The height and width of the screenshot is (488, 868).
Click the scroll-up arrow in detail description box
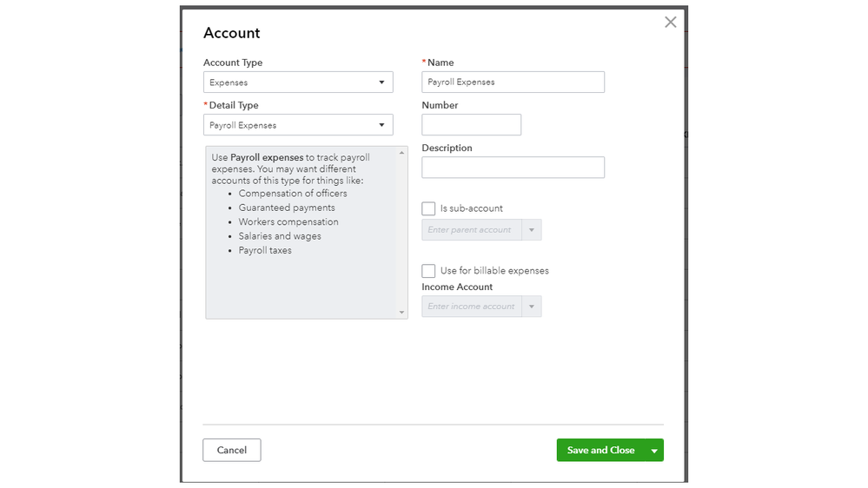point(401,153)
